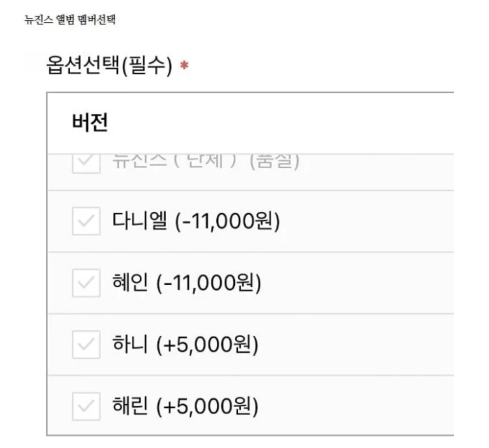Screen dimensions: 489x448
Task: Click the +5,000원 price beside 해린
Action: point(207,407)
